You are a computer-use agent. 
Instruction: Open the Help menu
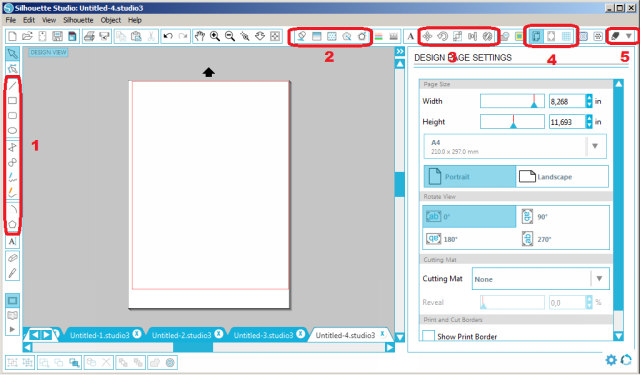(x=135, y=20)
